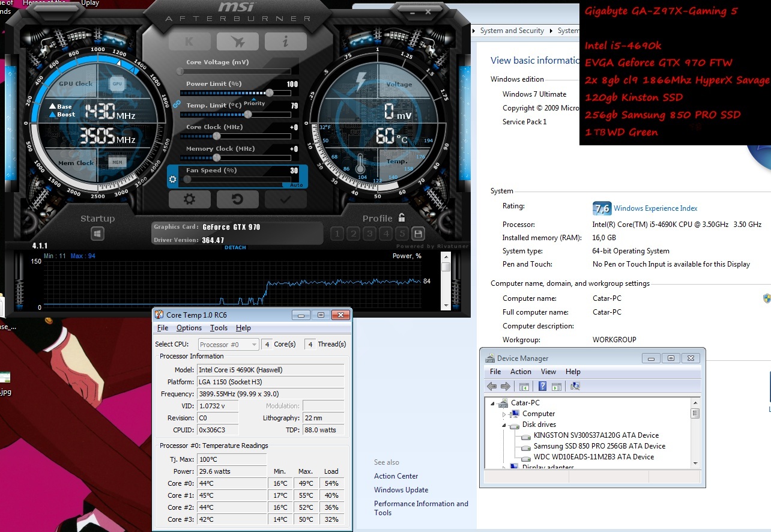
Task: Click Scan for hardware changes in Device Manager
Action: [x=575, y=386]
